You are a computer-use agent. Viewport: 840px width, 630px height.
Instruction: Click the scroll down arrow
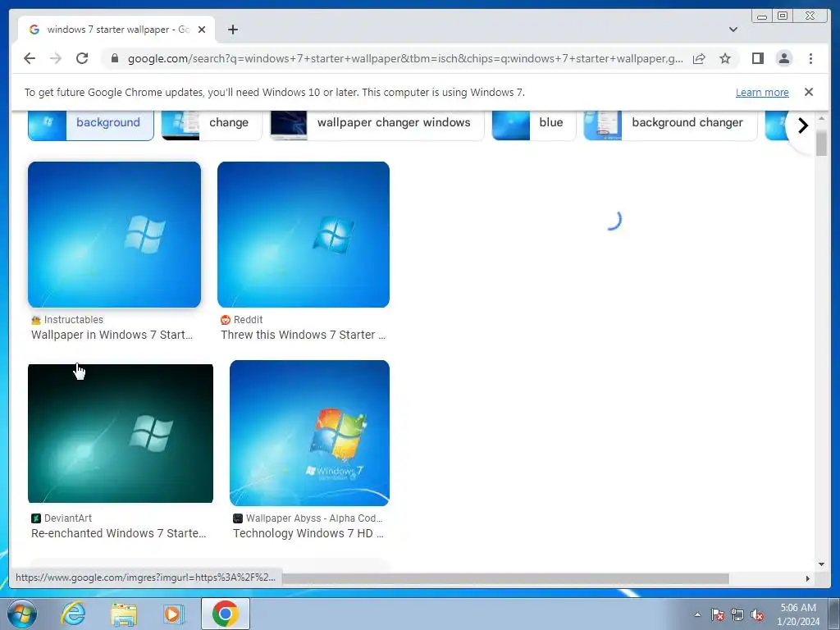click(821, 564)
